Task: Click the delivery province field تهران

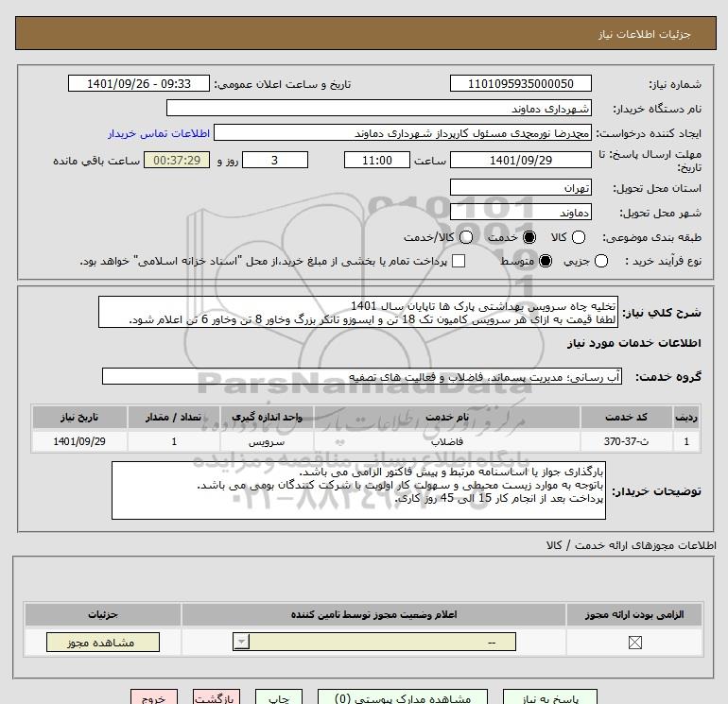Action: point(520,187)
